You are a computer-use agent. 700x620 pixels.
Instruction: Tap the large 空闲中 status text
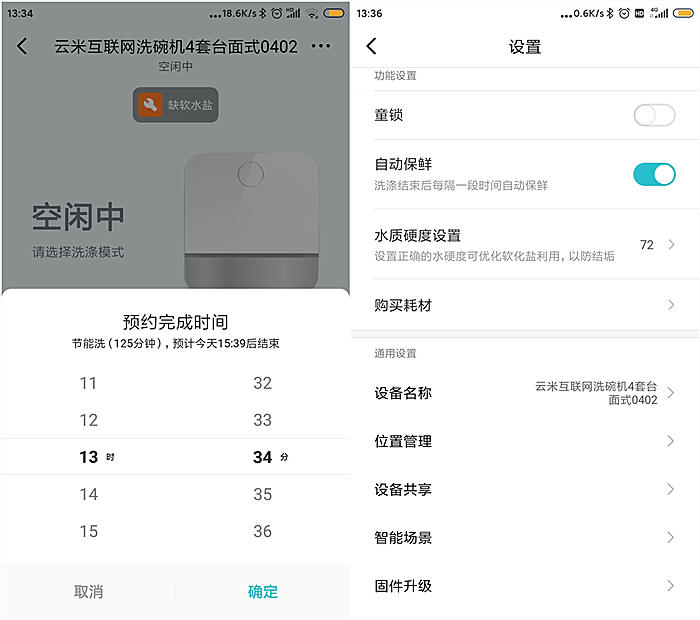point(78,217)
